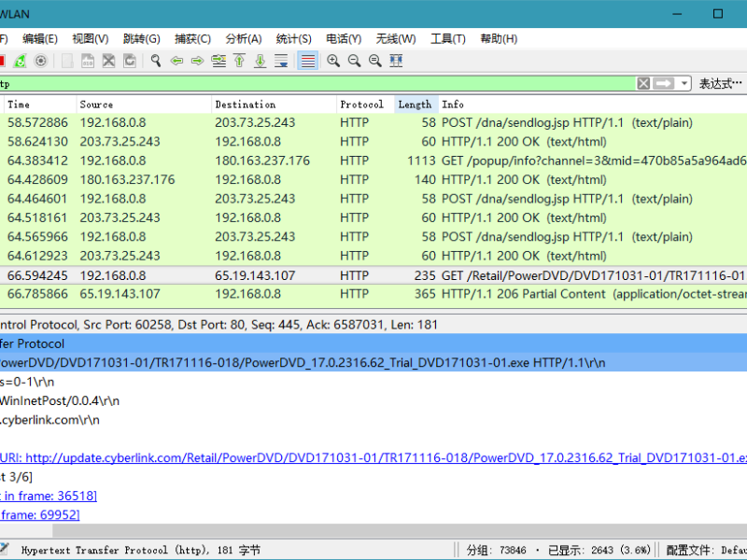
Task: Sort packets by Protocol column header
Action: tap(365, 105)
